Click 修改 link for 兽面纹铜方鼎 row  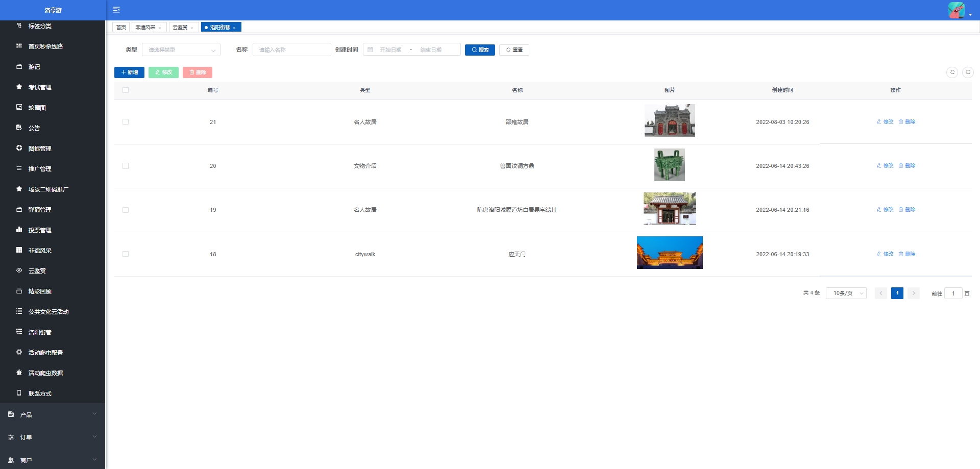(x=885, y=166)
